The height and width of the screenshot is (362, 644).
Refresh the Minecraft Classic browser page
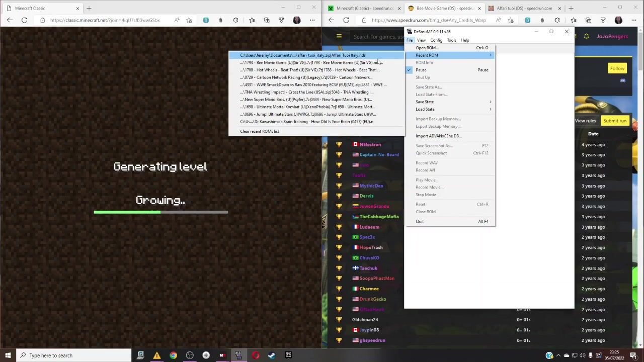pyautogui.click(x=24, y=20)
